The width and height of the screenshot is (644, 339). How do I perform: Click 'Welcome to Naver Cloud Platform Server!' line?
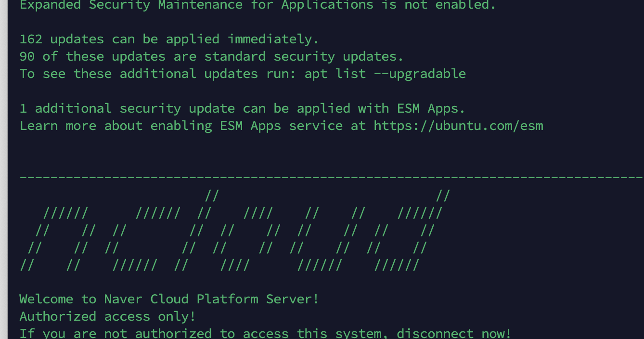point(169,299)
